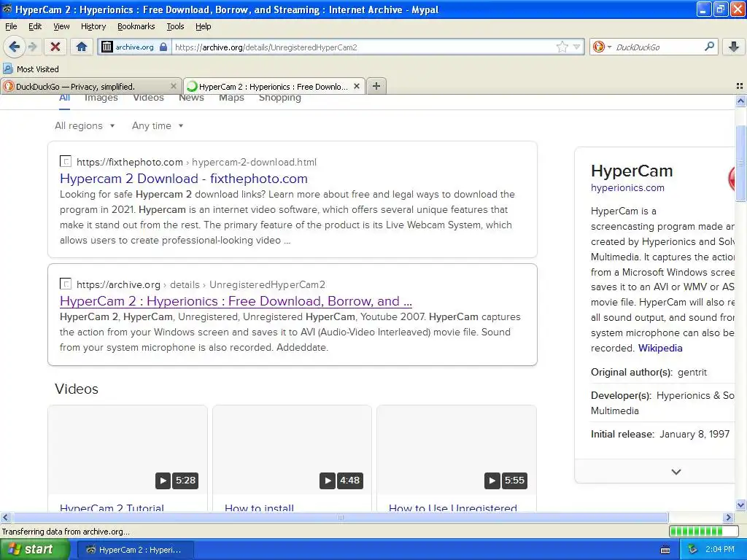The height and width of the screenshot is (560, 747).
Task: Click the network tray icon beside clock
Action: point(692,550)
